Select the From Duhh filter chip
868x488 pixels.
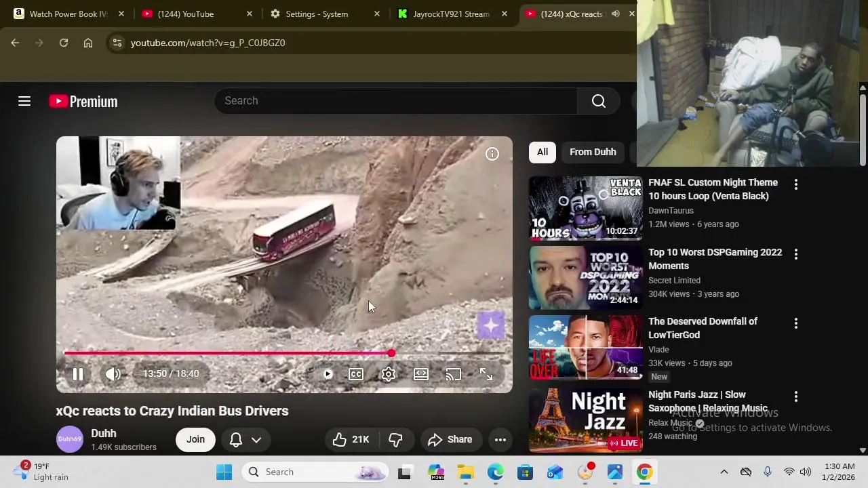coord(593,152)
